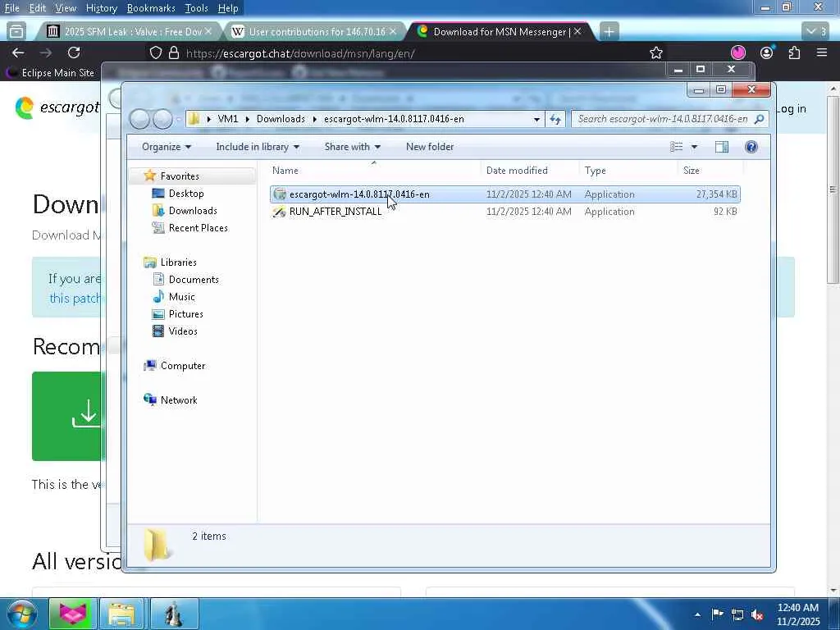Viewport: 840px width, 630px height.
Task: Open Include in library dropdown
Action: pos(257,147)
